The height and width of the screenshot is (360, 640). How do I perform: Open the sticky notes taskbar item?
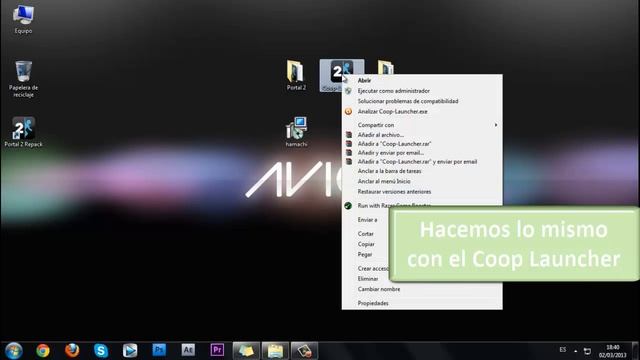246,351
